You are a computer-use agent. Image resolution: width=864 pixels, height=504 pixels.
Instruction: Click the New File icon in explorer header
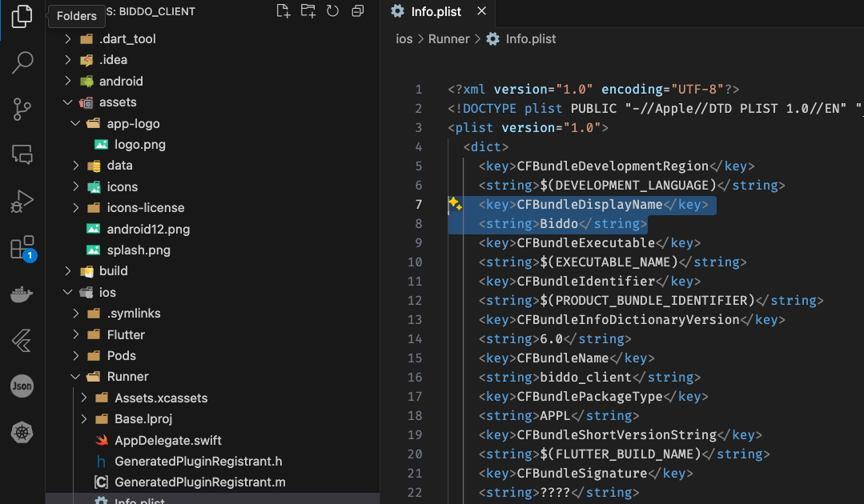(283, 11)
